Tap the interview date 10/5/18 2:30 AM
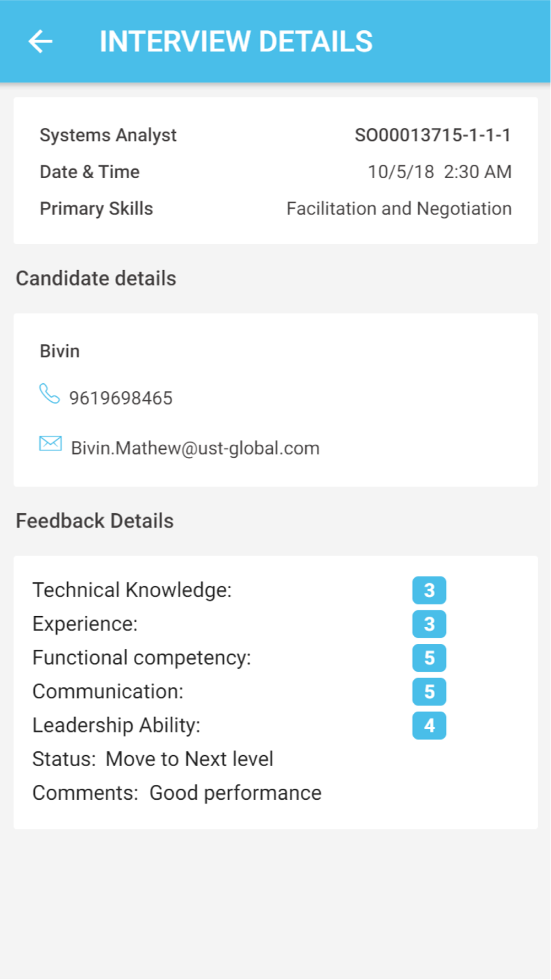551x980 pixels. 440,172
